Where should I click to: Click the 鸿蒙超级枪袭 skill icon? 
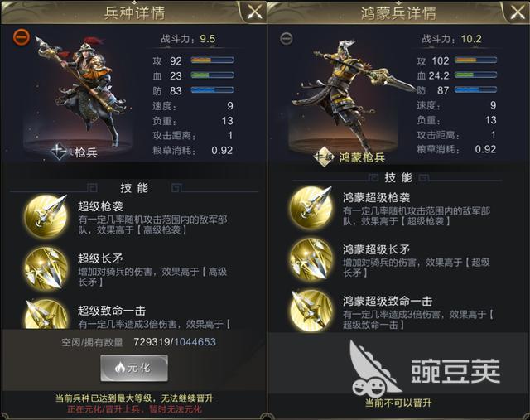[311, 208]
